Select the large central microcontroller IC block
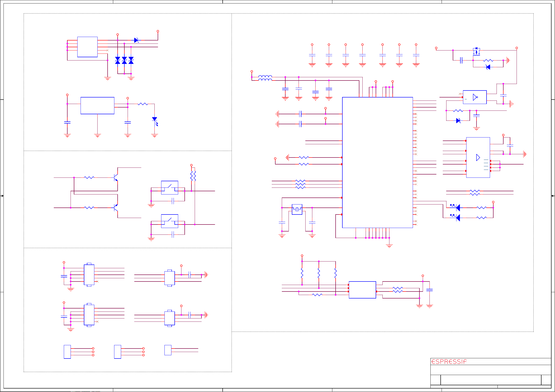Viewport: 555px width, 392px height. 377,163
